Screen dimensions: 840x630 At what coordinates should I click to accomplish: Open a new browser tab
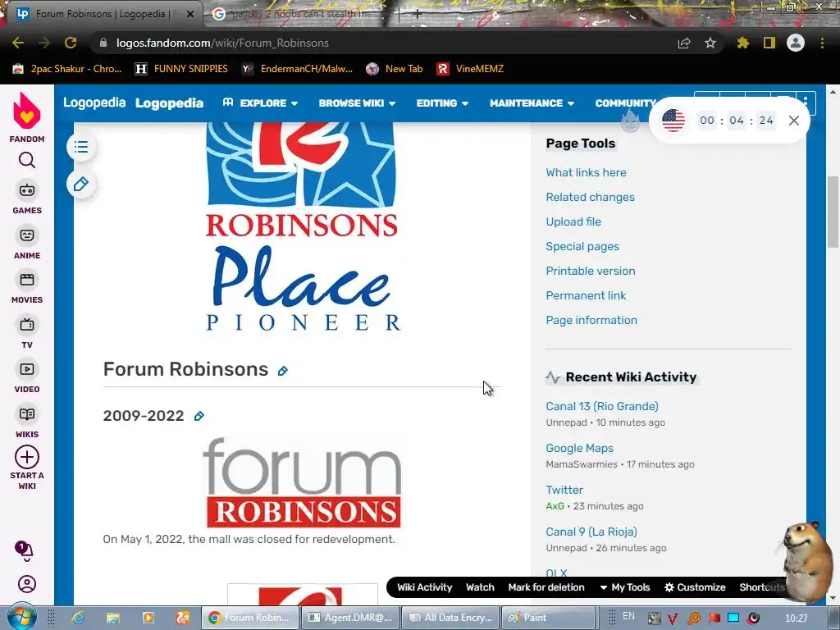pos(417,15)
